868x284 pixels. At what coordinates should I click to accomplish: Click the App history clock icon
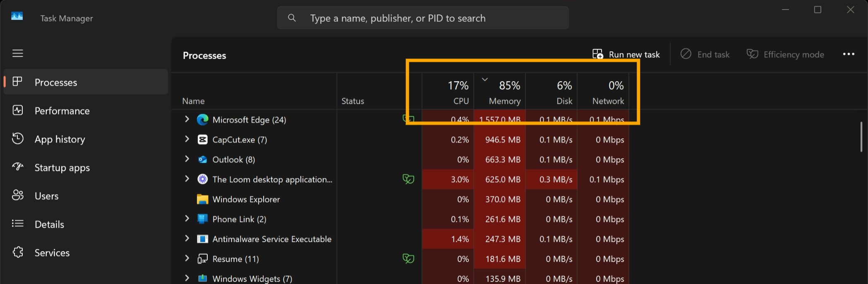point(18,138)
